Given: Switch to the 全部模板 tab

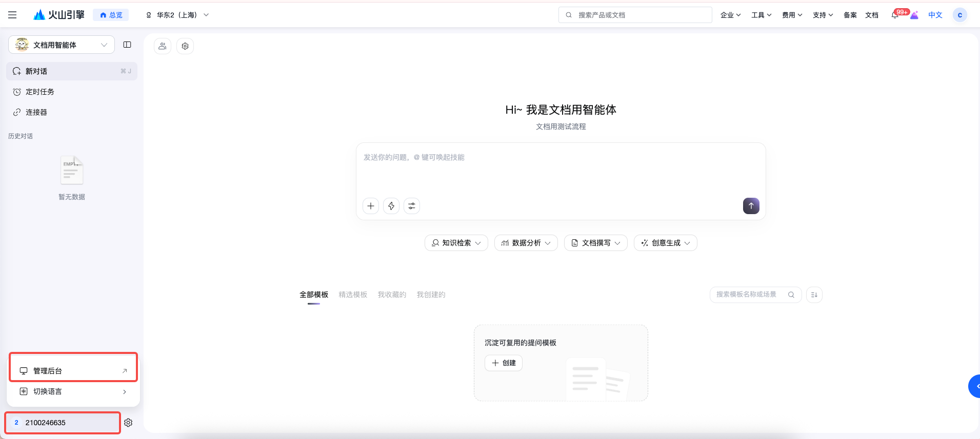Looking at the screenshot, I should tap(314, 295).
